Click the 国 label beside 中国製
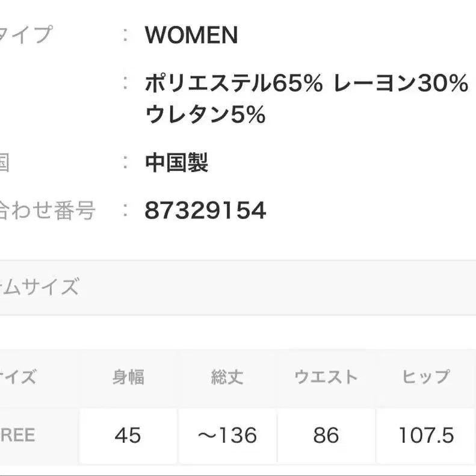This screenshot has width=476, height=476. 5,162
